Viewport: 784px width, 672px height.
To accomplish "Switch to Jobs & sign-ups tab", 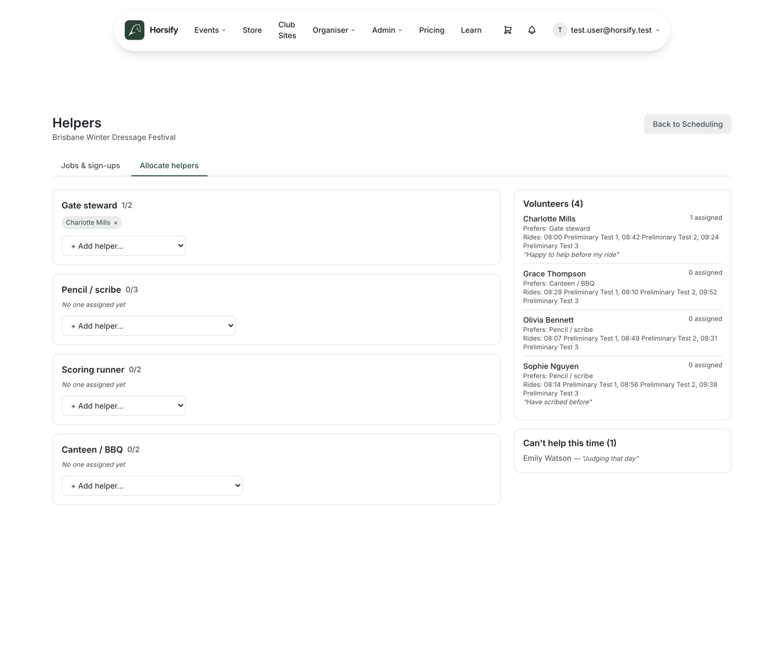I will [x=90, y=165].
